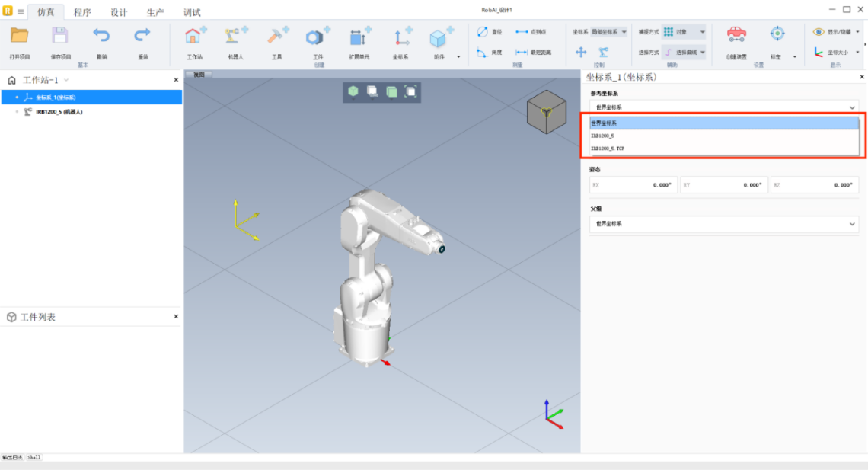Click the RX rotation input field
The width and height of the screenshot is (868, 470).
pos(633,185)
